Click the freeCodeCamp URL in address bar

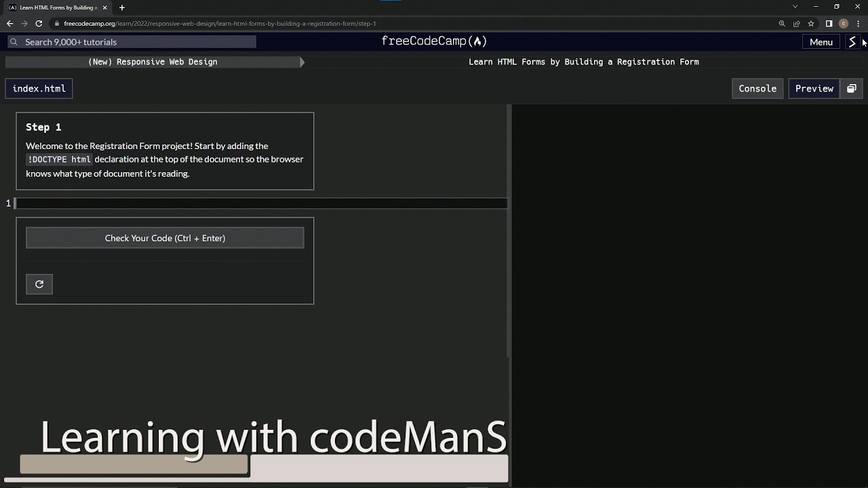pyautogui.click(x=220, y=23)
